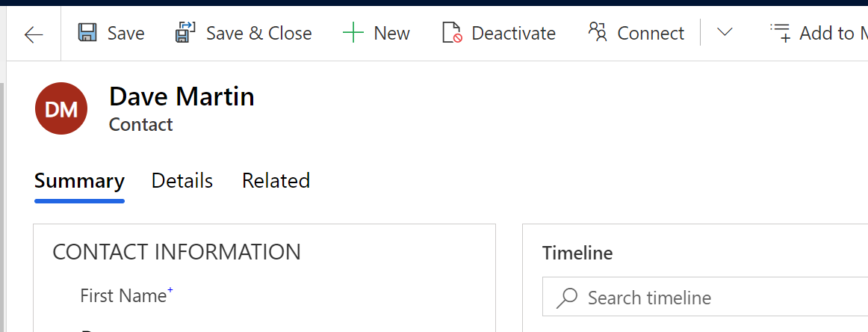Go back using the left arrow icon
Image resolution: width=868 pixels, height=332 pixels.
[x=34, y=34]
